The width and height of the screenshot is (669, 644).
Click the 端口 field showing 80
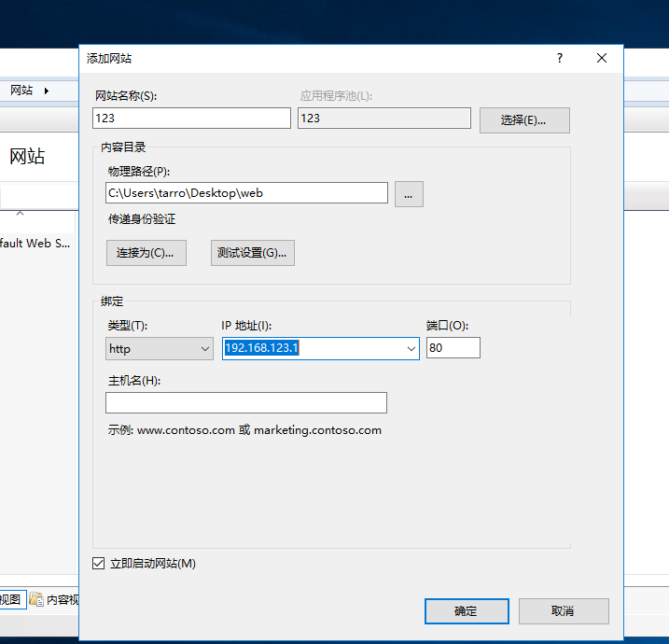[453, 348]
